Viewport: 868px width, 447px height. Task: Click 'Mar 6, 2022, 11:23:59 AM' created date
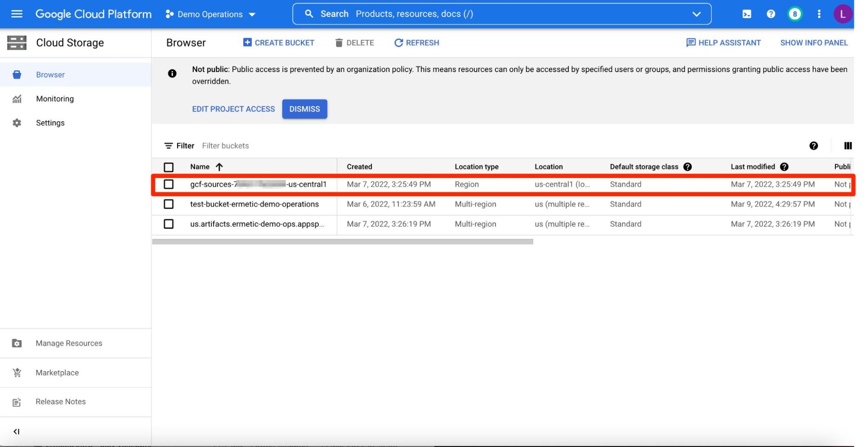point(391,204)
